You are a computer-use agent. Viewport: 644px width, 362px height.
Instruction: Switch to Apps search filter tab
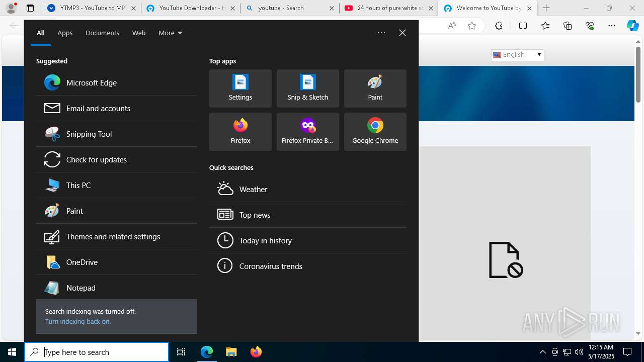coord(65,33)
